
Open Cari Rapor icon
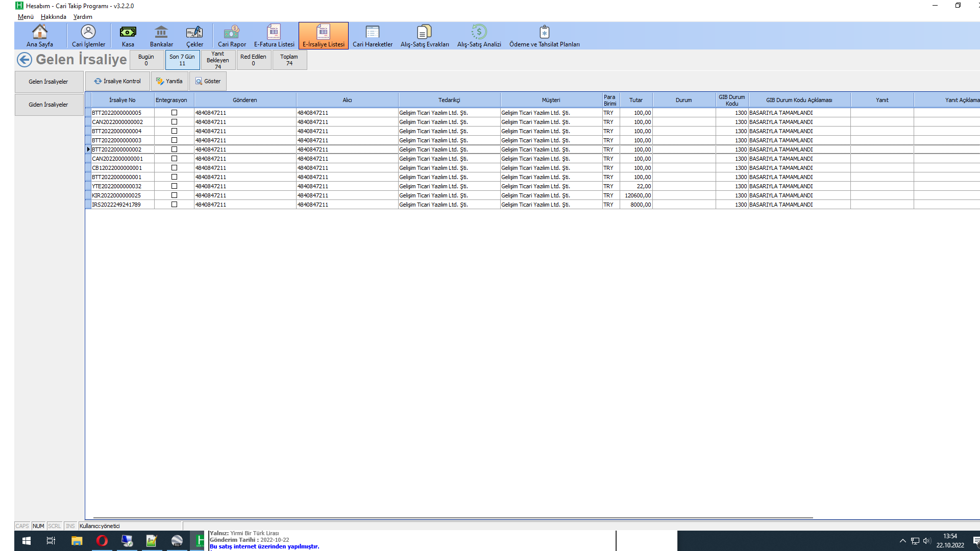tap(232, 36)
